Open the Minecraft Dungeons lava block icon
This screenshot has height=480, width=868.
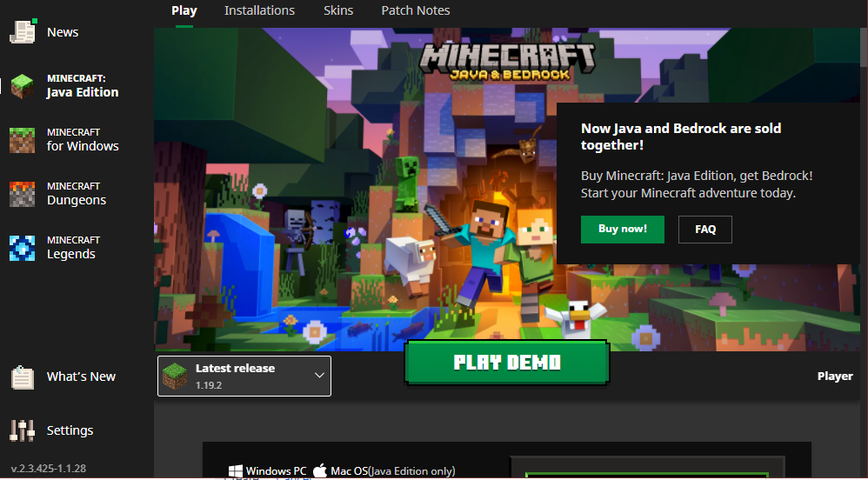click(22, 194)
